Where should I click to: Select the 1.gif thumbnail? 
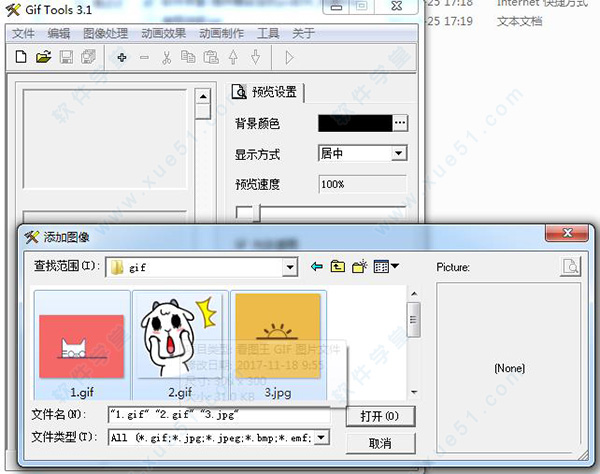click(81, 345)
